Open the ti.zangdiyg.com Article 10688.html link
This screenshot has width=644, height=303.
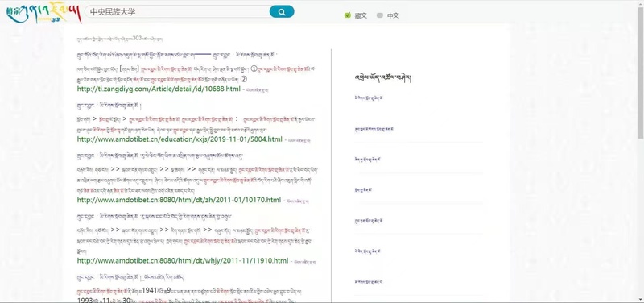[159, 89]
